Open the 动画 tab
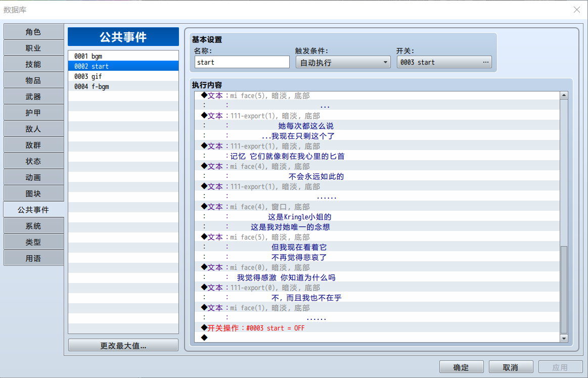Viewport: 588px width, 378px height. coord(33,177)
